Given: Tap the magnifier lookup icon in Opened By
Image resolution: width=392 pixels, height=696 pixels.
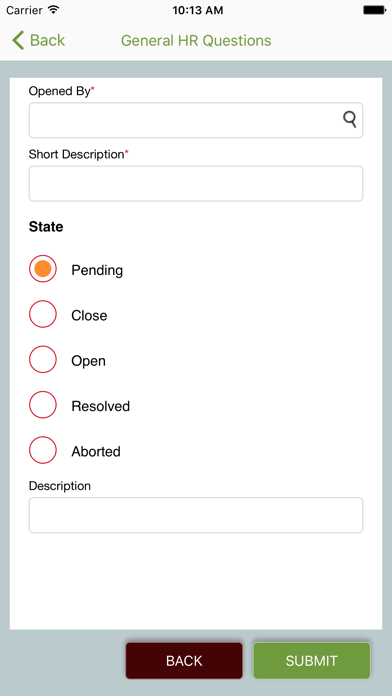Looking at the screenshot, I should (350, 119).
